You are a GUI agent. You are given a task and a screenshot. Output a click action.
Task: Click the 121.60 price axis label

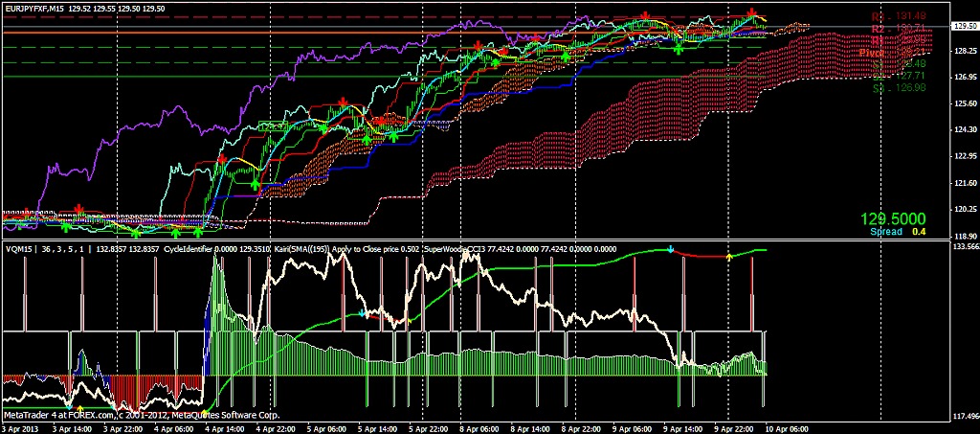tap(966, 183)
